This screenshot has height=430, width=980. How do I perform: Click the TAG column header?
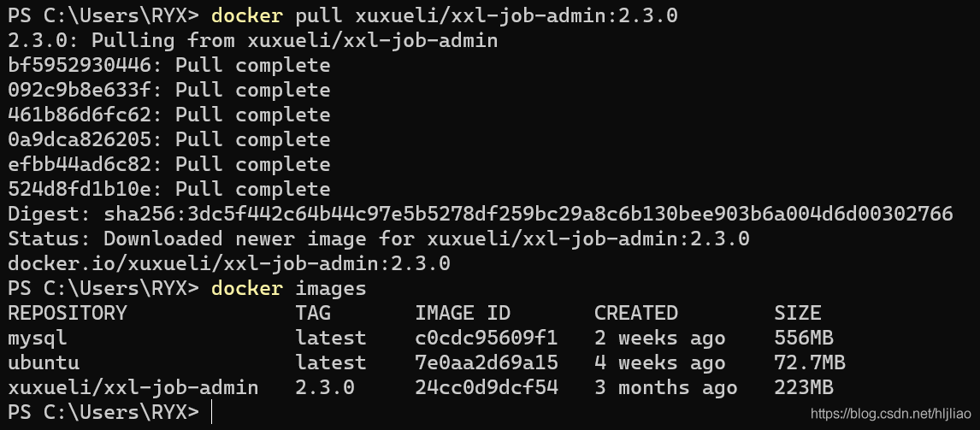(313, 313)
